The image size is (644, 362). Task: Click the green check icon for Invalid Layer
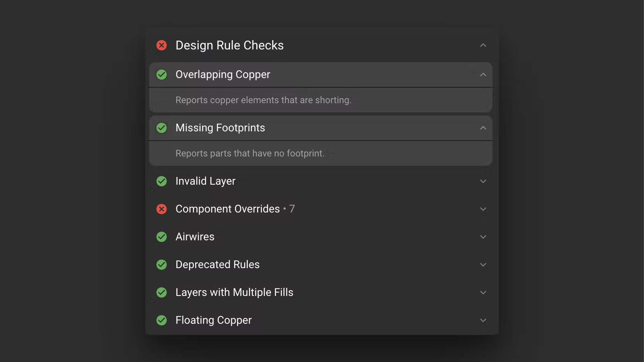162,181
